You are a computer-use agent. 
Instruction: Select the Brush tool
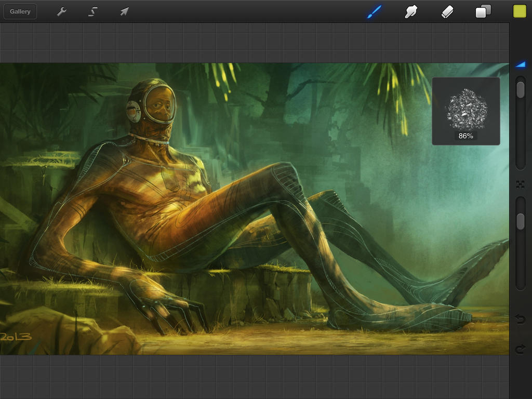point(374,11)
